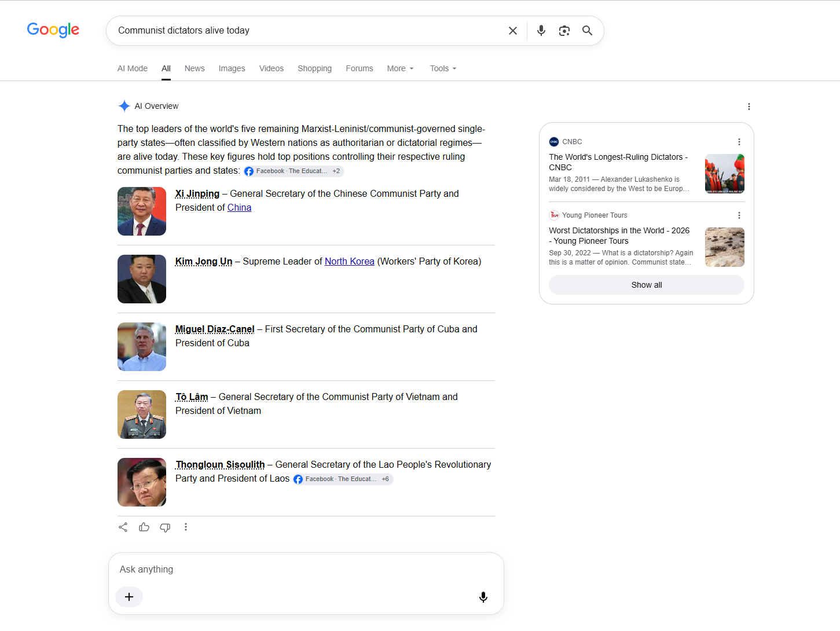Clear the search box text
840x631 pixels.
coord(513,31)
